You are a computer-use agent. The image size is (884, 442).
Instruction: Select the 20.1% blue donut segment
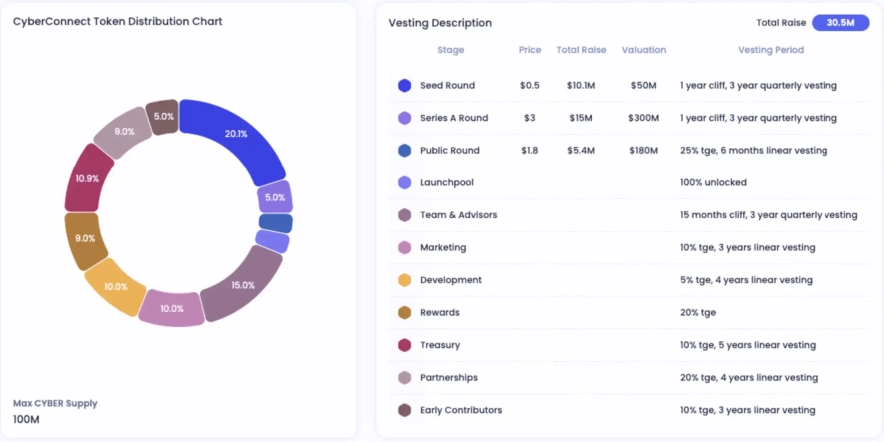[x=234, y=134]
